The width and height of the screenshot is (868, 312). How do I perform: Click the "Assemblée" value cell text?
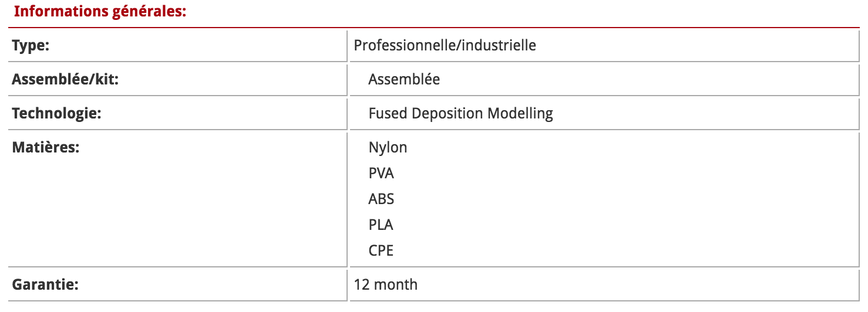pyautogui.click(x=404, y=79)
